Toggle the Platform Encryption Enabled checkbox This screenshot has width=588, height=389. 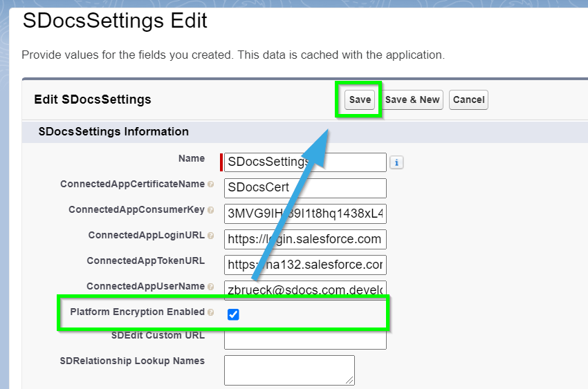point(233,314)
